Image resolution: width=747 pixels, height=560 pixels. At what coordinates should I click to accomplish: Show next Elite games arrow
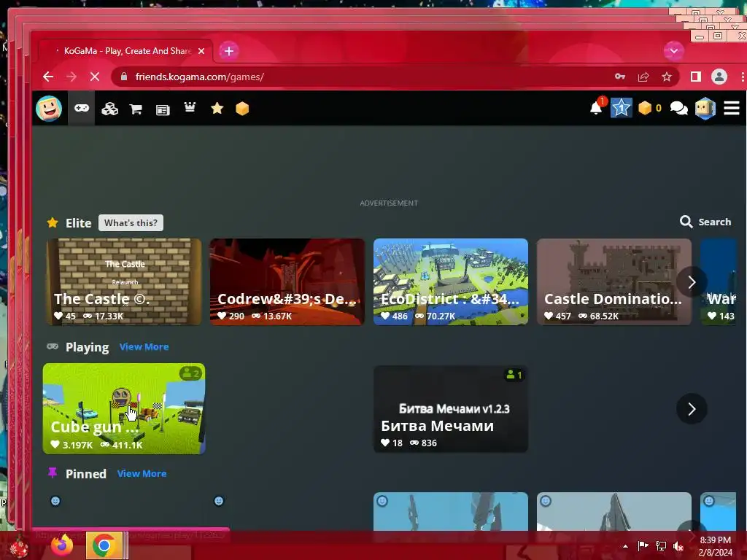point(692,282)
